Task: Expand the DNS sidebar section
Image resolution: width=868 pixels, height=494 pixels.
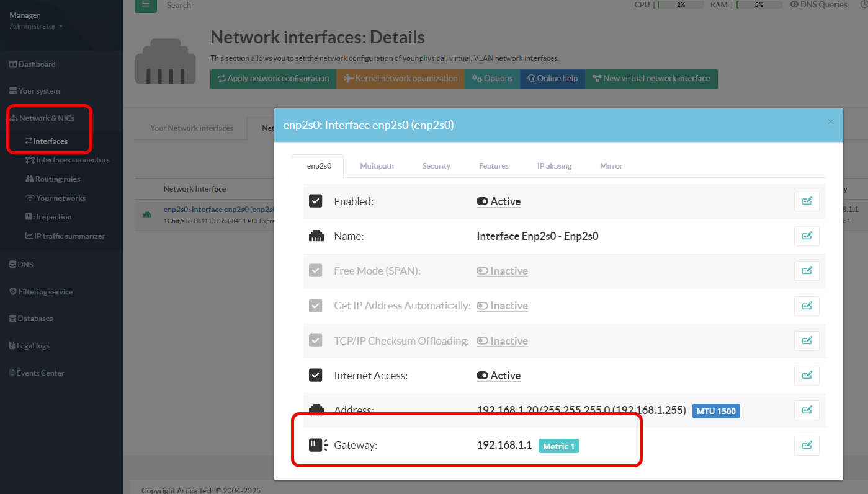Action: (25, 264)
